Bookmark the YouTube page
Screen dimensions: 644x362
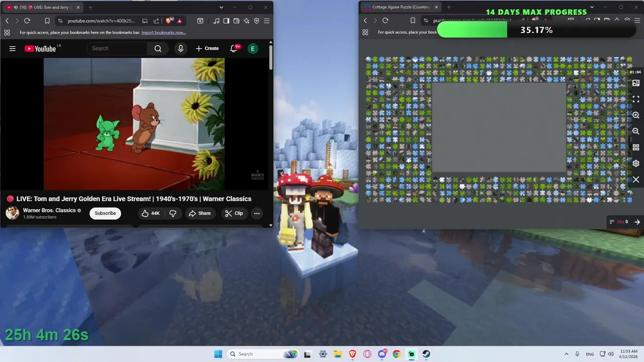pyautogui.click(x=47, y=21)
